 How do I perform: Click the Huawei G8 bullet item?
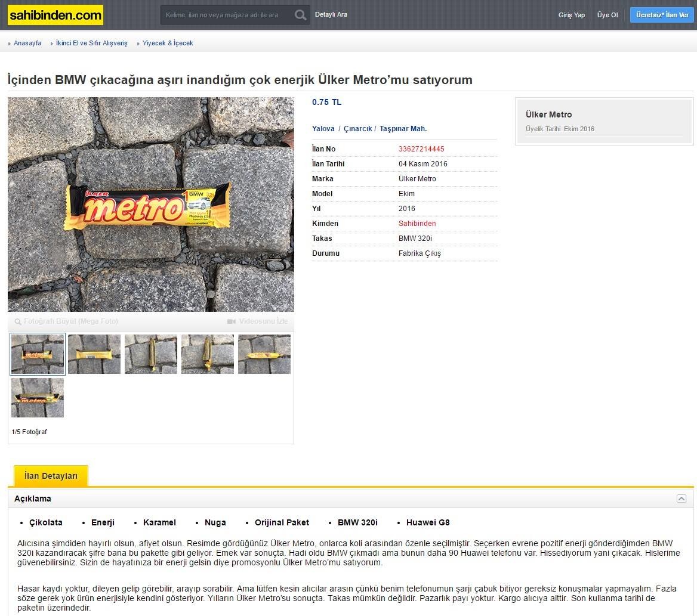pos(428,523)
